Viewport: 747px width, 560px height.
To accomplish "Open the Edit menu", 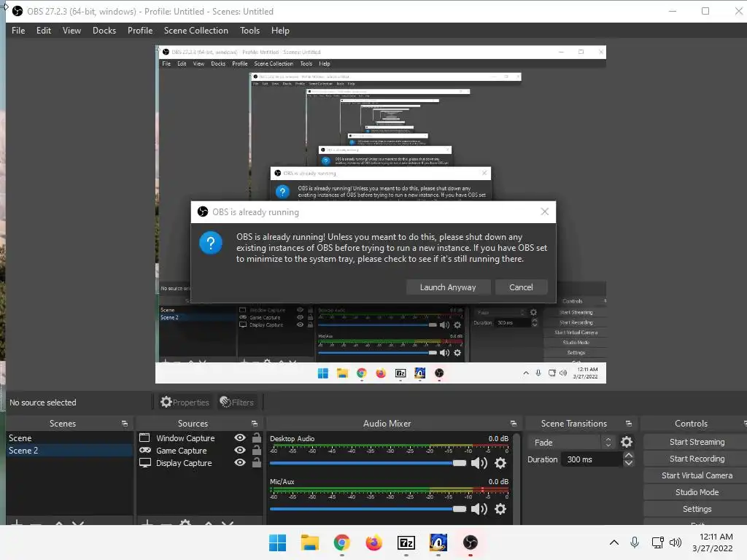I will coord(43,31).
